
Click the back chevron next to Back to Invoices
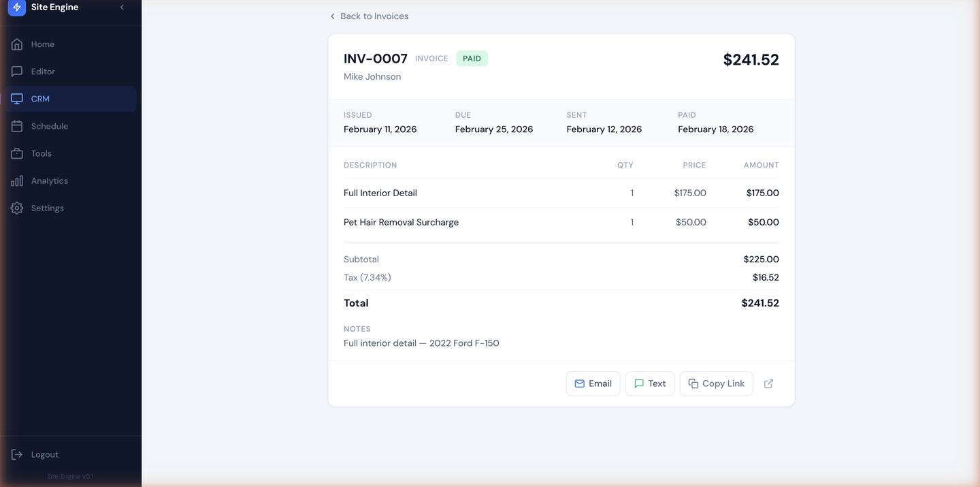click(332, 16)
